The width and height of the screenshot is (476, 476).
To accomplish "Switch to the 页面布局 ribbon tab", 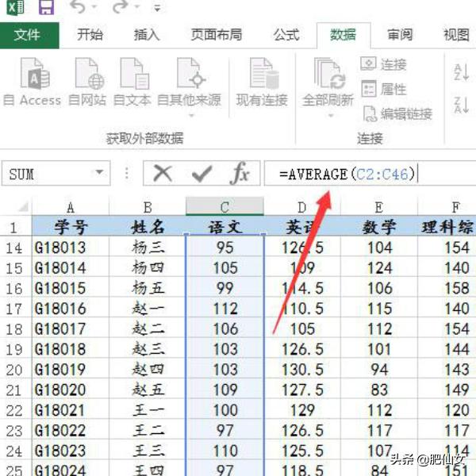I will click(x=216, y=35).
